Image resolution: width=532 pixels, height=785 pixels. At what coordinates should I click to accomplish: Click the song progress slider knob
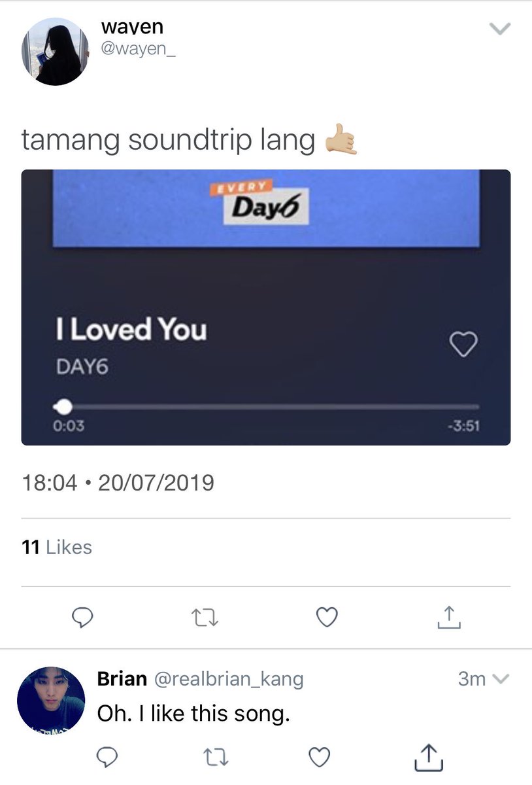click(64, 407)
